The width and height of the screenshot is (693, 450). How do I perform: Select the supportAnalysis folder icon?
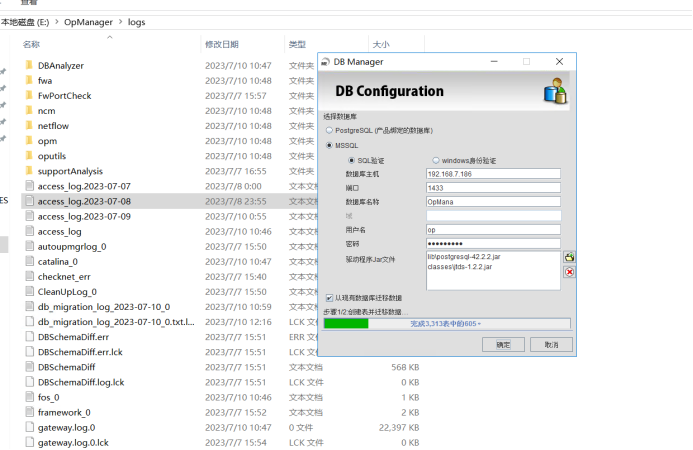tap(29, 171)
